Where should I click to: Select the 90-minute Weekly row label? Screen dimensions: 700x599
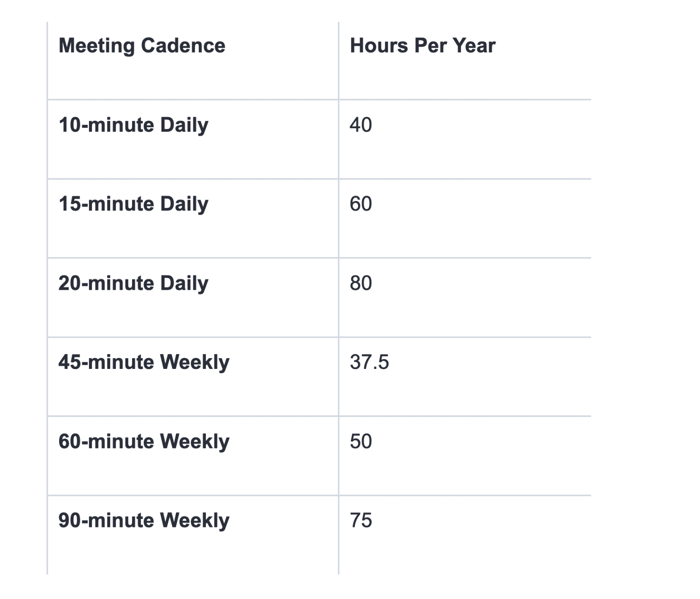[144, 521]
